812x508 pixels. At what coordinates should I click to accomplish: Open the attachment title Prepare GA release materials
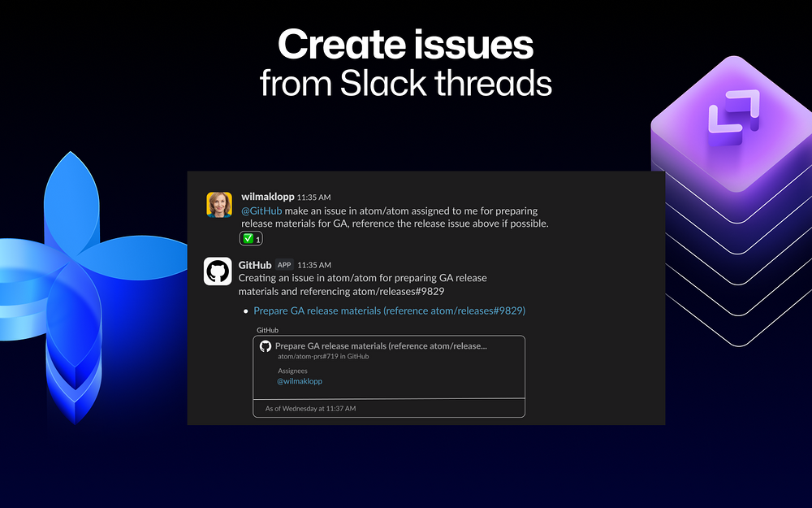click(381, 345)
